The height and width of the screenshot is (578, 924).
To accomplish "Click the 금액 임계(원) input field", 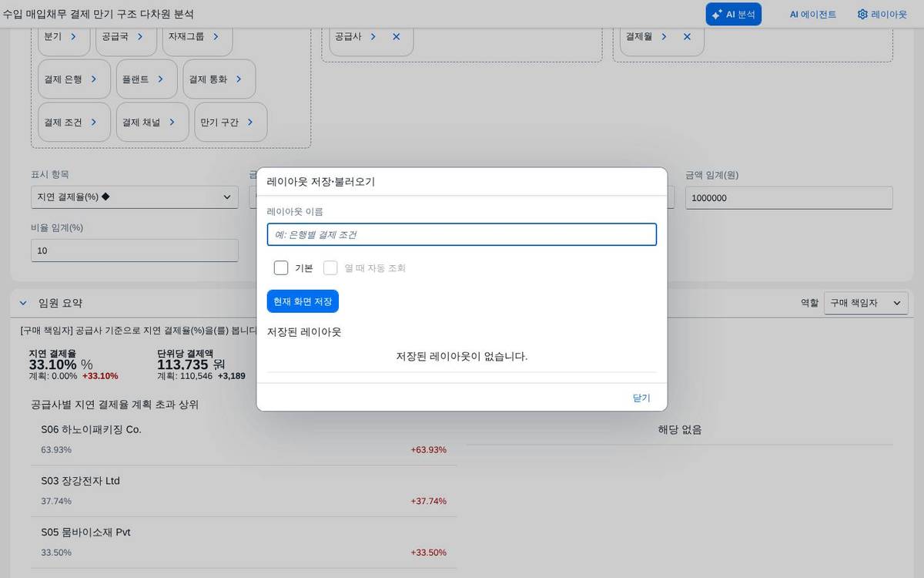I will pyautogui.click(x=789, y=197).
